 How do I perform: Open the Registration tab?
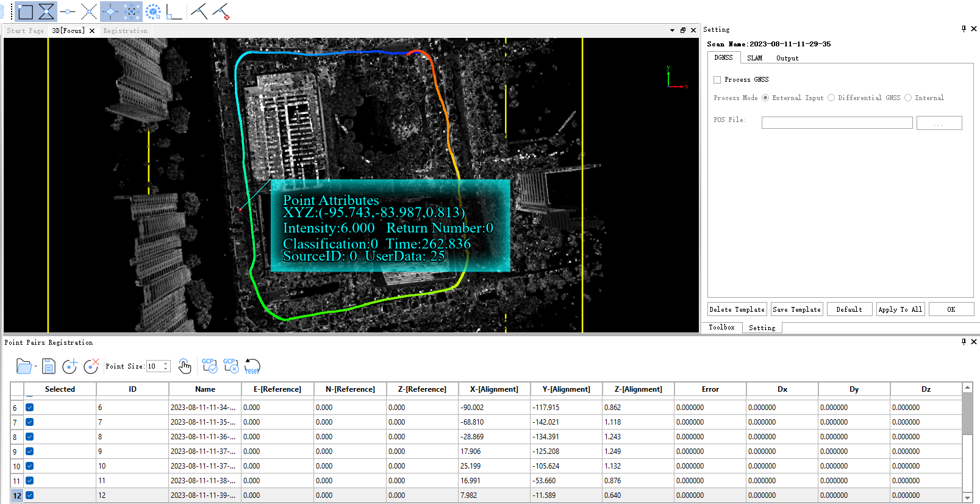[x=125, y=31]
